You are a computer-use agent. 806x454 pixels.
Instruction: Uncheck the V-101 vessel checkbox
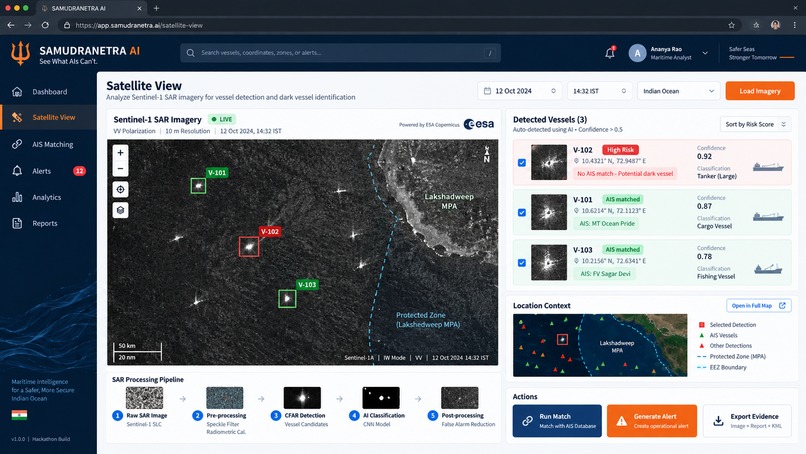pos(522,212)
